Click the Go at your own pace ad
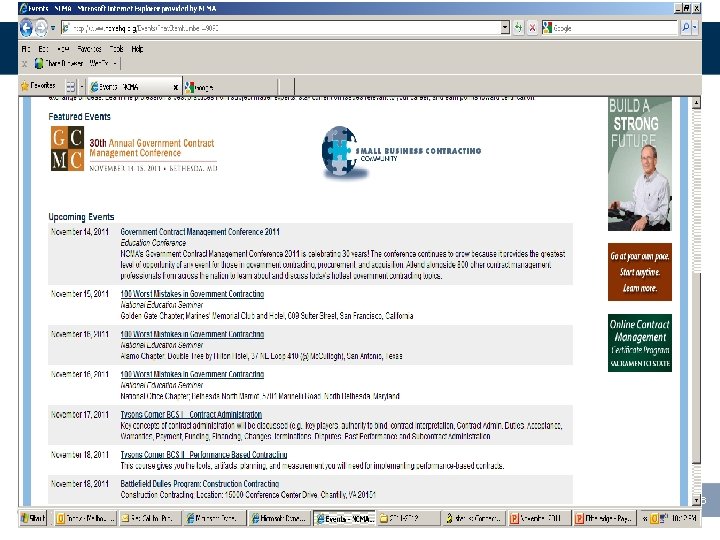The image size is (720, 540). coord(640,272)
